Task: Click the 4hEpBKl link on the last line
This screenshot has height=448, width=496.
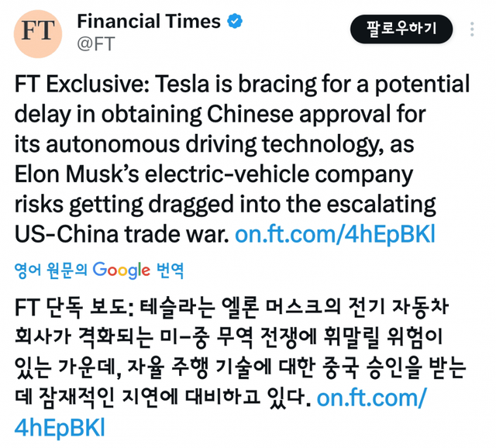Action: pos(60,427)
